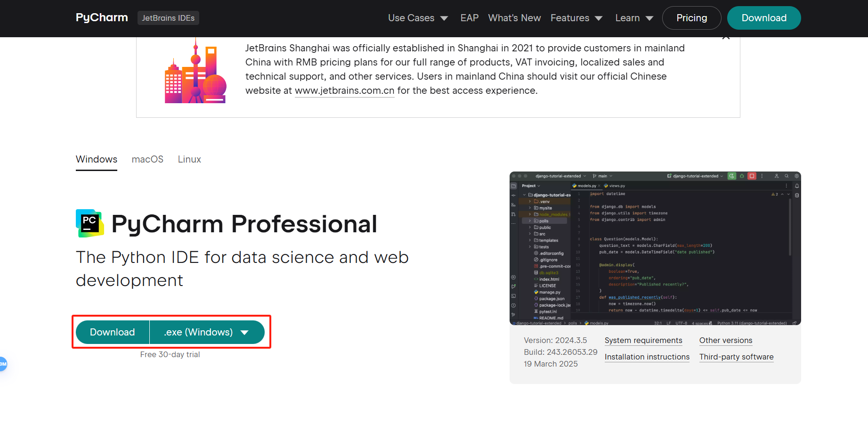868x425 pixels.
Task: Click the project folder icon in IDE preview sidebar
Action: 513,186
